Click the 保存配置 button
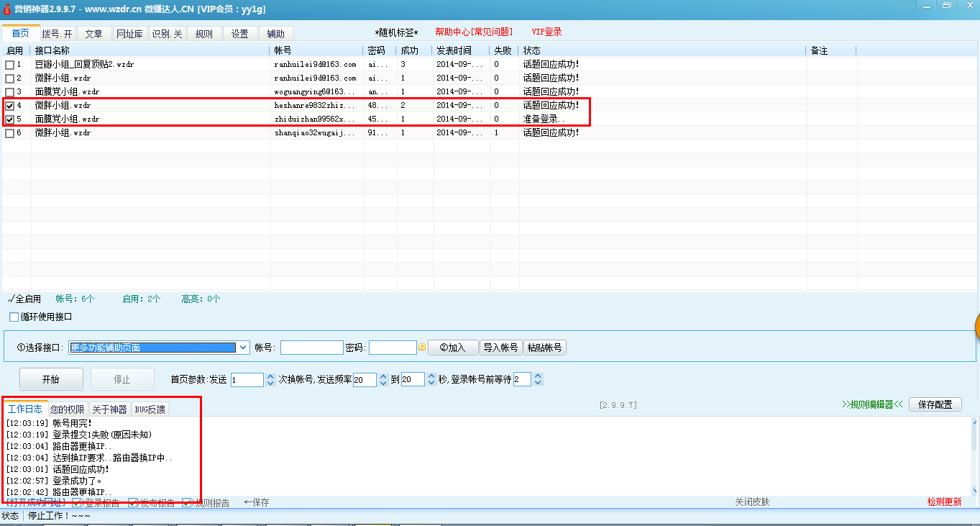The image size is (980, 526). tap(935, 404)
